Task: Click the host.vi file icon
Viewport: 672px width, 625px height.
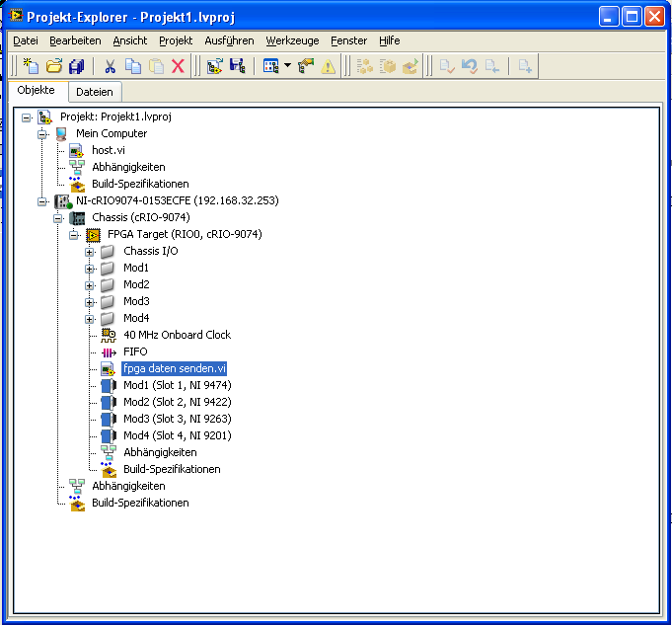Action: (76, 150)
